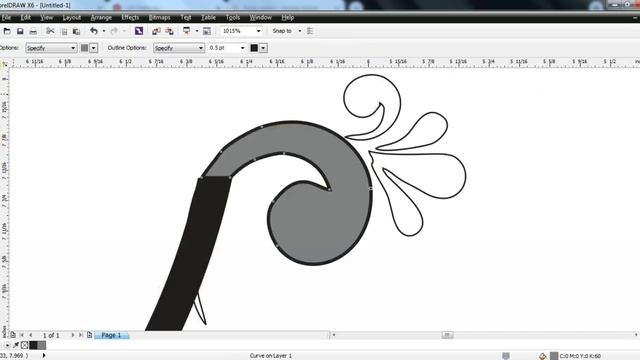The image size is (640, 360).
Task: Go to previous page arrow
Action: click(31, 335)
